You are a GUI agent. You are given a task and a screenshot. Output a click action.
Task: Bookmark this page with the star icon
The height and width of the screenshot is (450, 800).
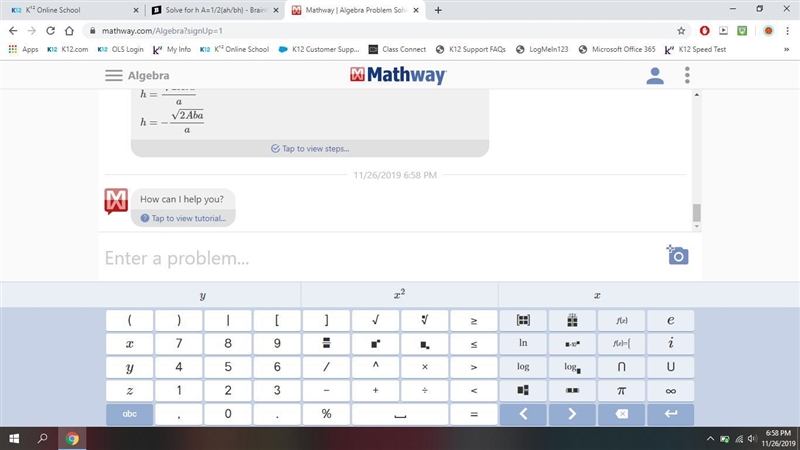pyautogui.click(x=681, y=31)
